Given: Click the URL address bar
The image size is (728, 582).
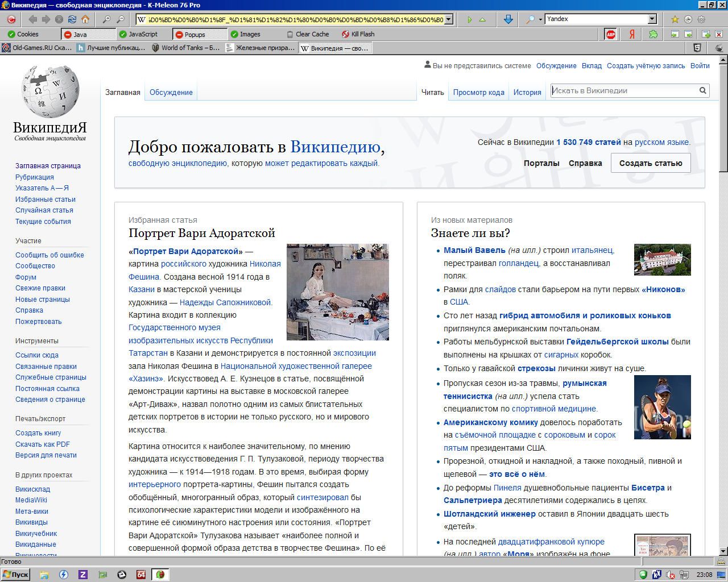Looking at the screenshot, I should tap(295, 19).
